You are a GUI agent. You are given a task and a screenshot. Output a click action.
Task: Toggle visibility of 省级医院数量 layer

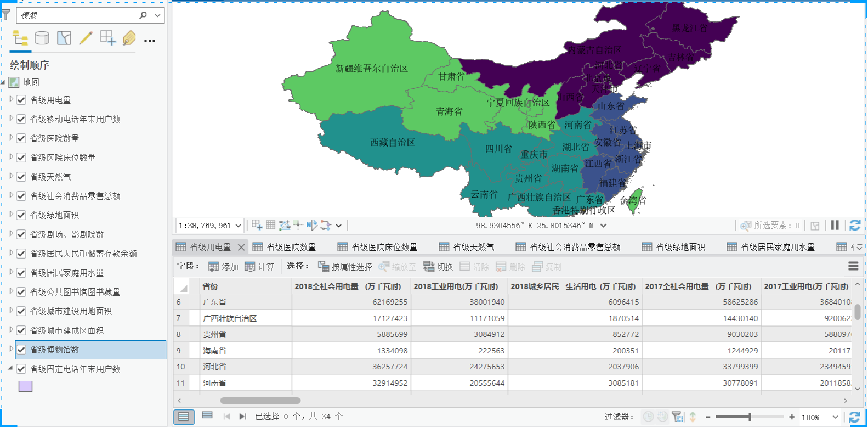coord(21,138)
